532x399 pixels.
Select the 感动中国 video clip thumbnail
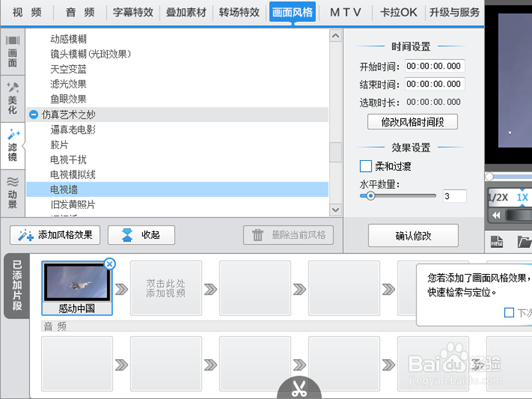77,289
